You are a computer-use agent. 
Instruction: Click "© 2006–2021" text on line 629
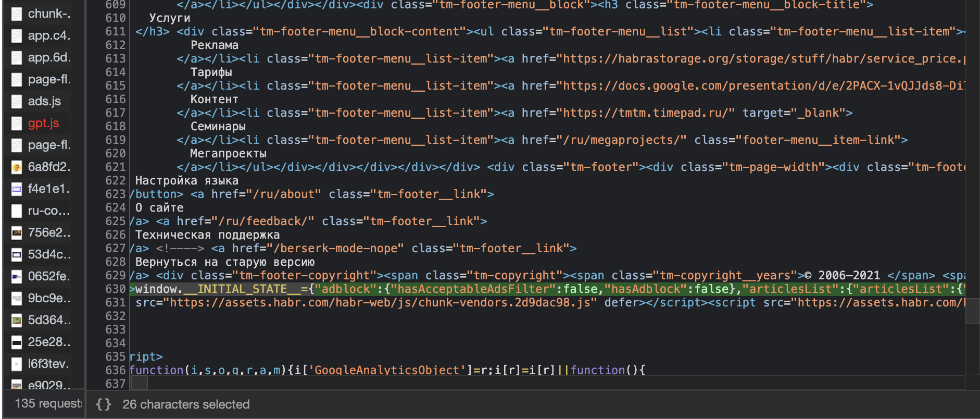(842, 276)
